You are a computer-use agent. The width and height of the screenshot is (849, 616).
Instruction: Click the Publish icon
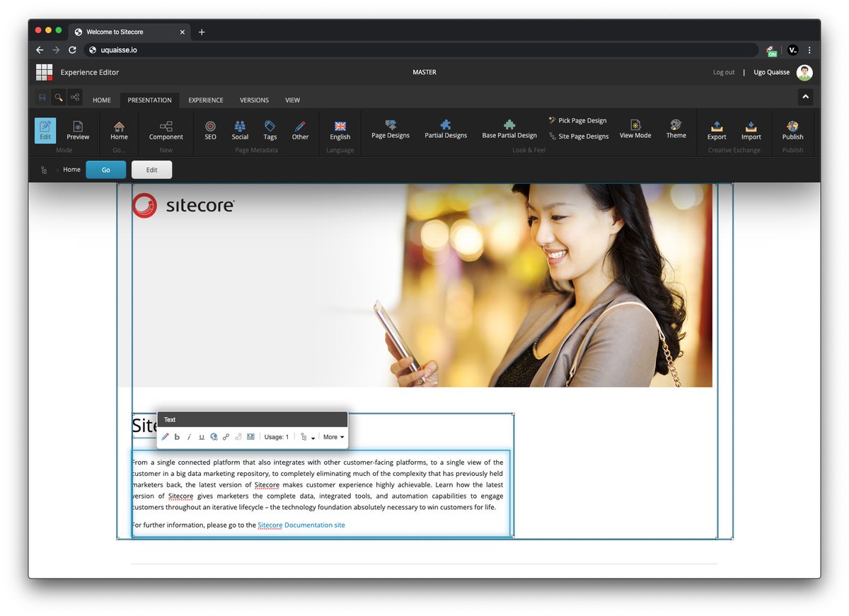click(x=792, y=131)
